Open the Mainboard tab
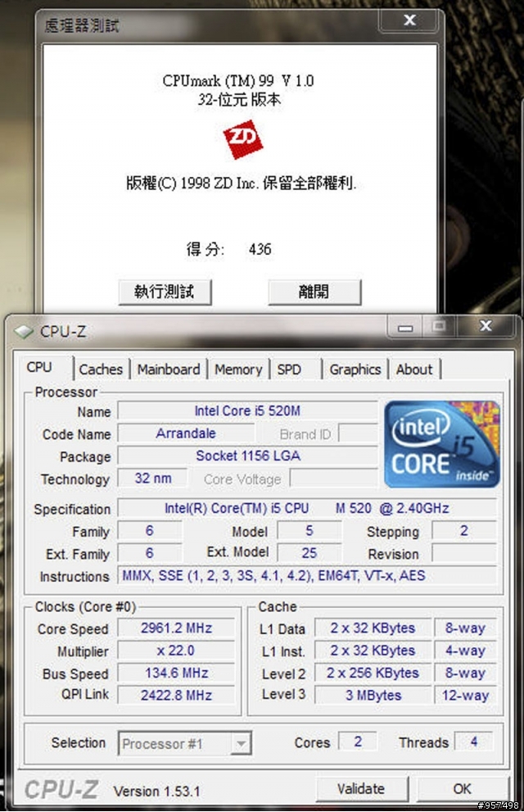Screen dimensions: 524x812 pos(169,370)
